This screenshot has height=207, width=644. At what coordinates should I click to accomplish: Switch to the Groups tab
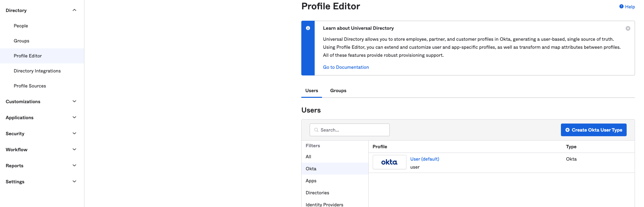(x=338, y=91)
